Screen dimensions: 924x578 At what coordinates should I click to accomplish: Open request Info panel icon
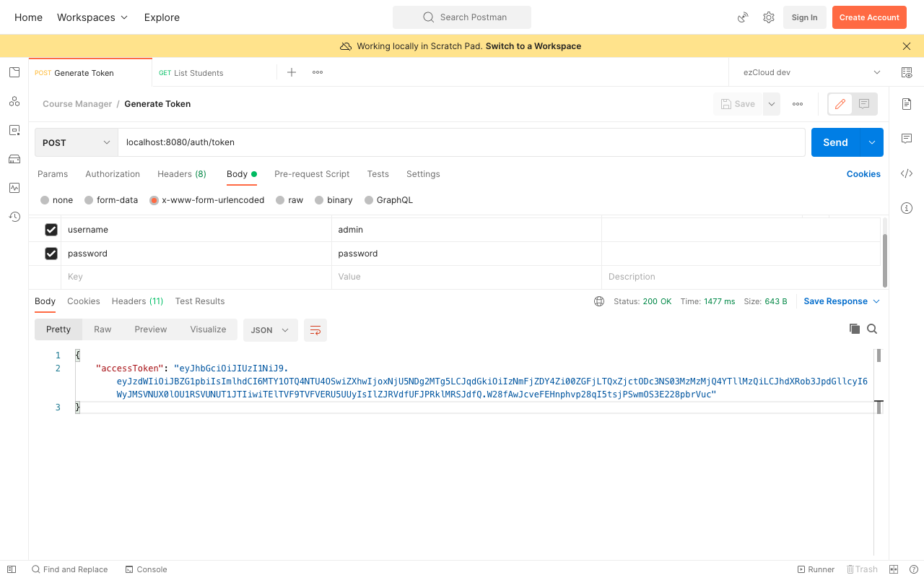[907, 208]
